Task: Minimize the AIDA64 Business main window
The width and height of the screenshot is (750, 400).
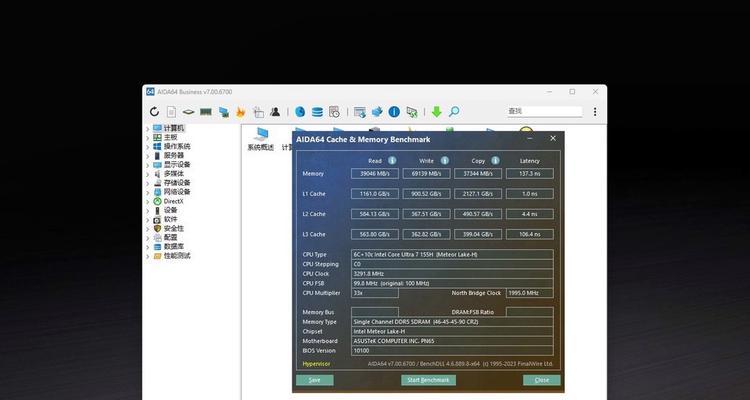Action: point(549,91)
